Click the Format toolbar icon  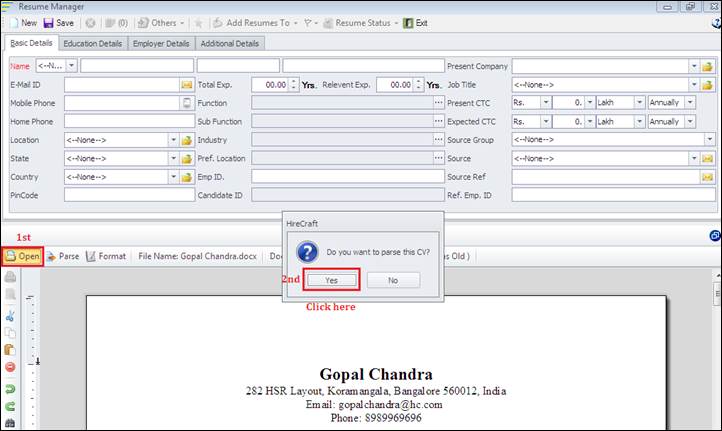click(x=105, y=256)
